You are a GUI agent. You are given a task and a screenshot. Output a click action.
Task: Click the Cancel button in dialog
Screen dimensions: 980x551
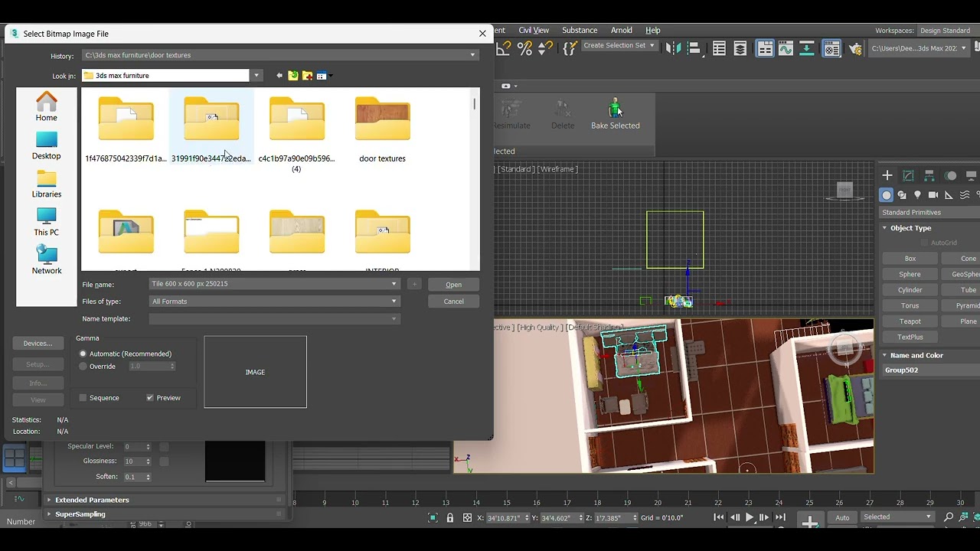454,302
